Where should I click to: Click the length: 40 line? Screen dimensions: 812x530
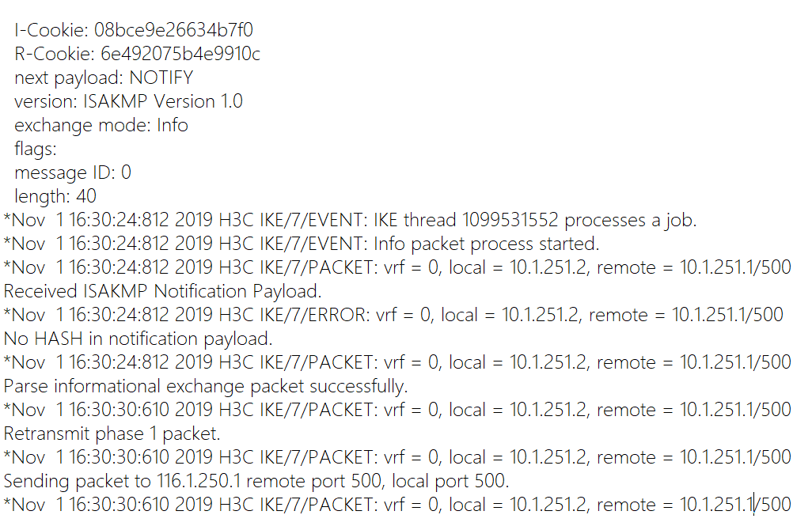[x=55, y=196]
